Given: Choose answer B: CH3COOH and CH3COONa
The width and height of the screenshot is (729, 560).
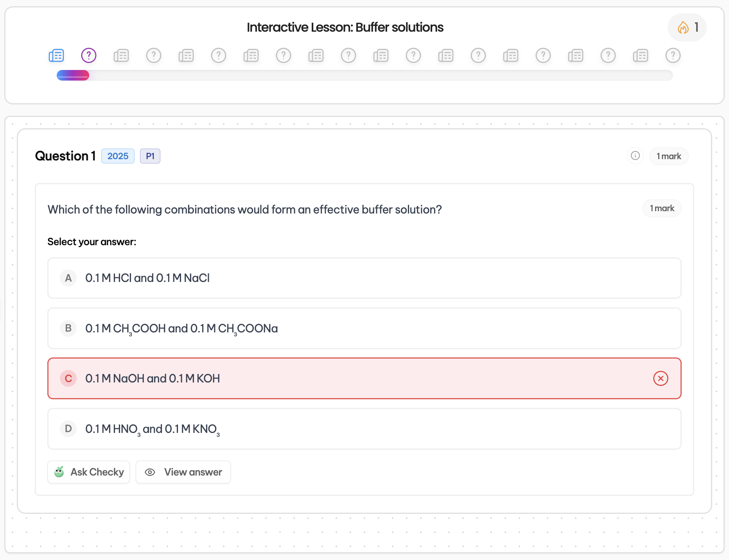Looking at the screenshot, I should tap(364, 328).
